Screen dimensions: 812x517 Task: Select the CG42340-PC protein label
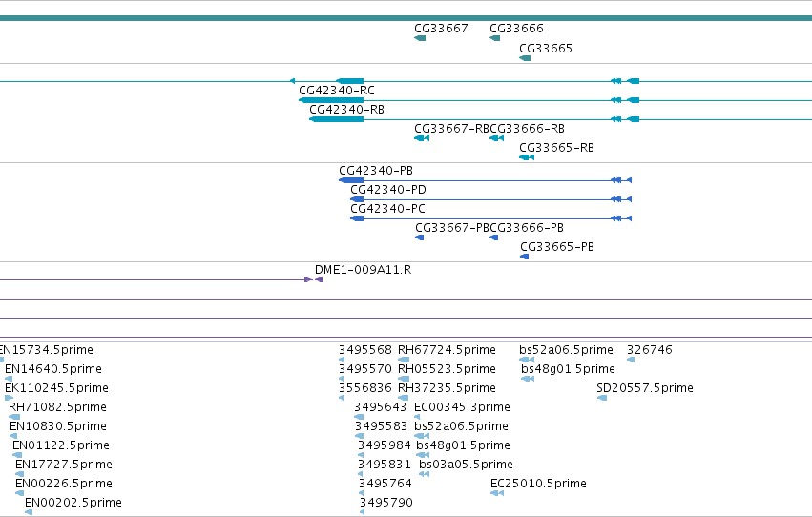pyautogui.click(x=388, y=209)
